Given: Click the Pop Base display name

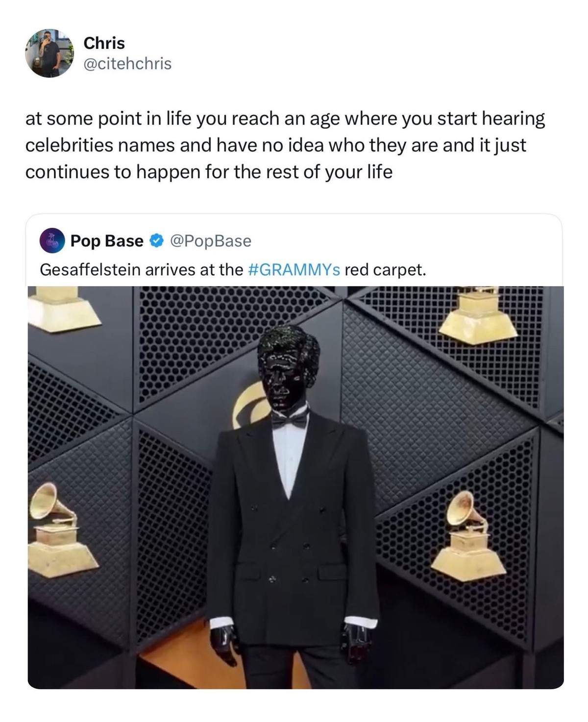Looking at the screenshot, I should [107, 241].
